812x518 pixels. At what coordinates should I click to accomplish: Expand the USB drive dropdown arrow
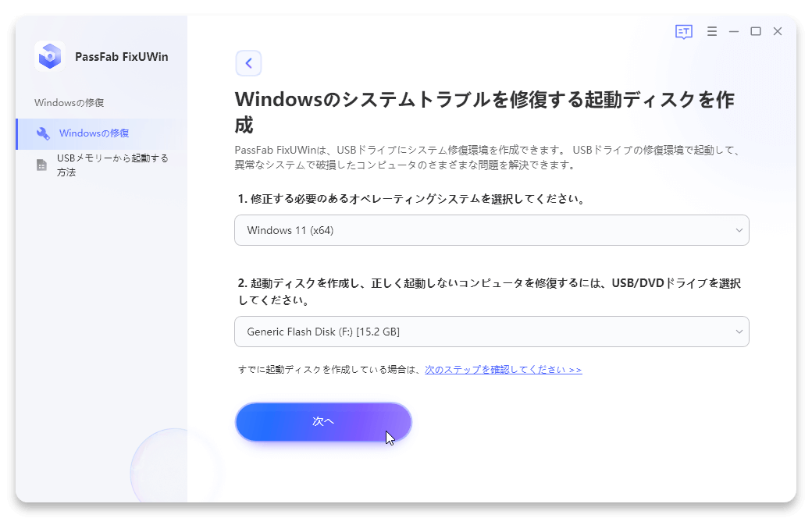(x=739, y=332)
